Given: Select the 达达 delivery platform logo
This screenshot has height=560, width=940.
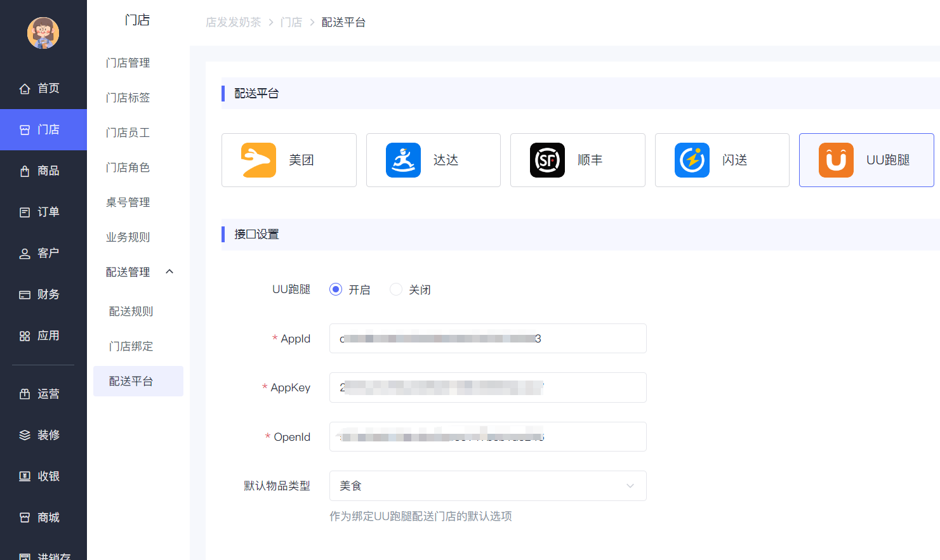Looking at the screenshot, I should (x=403, y=160).
